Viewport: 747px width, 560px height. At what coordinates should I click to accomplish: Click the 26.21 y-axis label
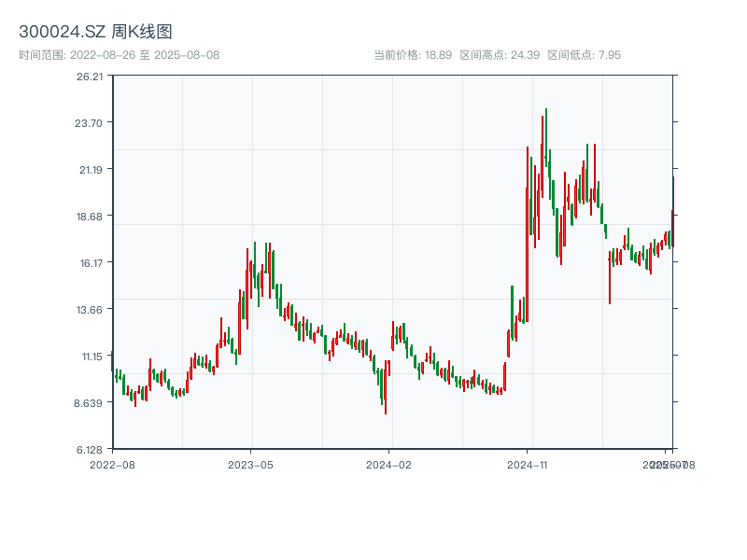90,77
